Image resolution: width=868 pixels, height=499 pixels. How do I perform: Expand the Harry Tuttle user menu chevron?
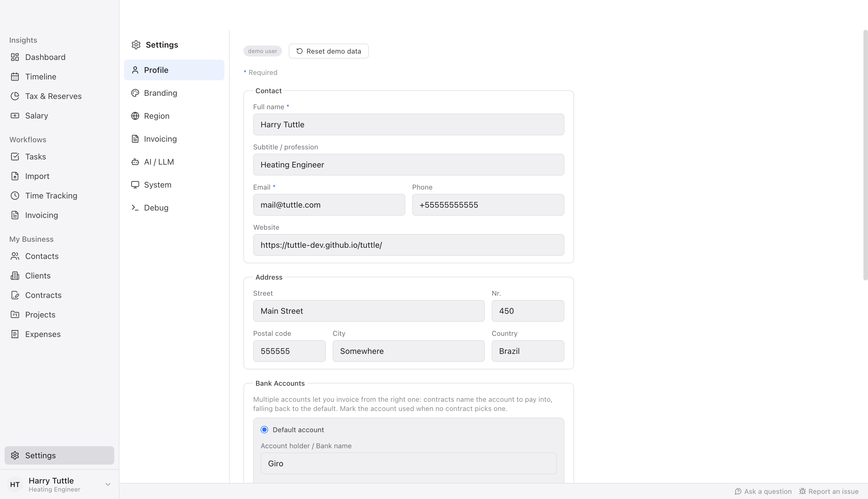[108, 484]
